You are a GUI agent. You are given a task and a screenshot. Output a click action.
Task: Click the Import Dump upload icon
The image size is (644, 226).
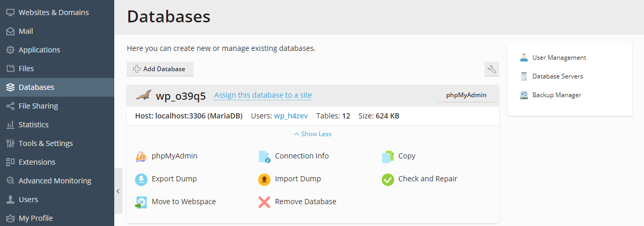[x=264, y=179]
